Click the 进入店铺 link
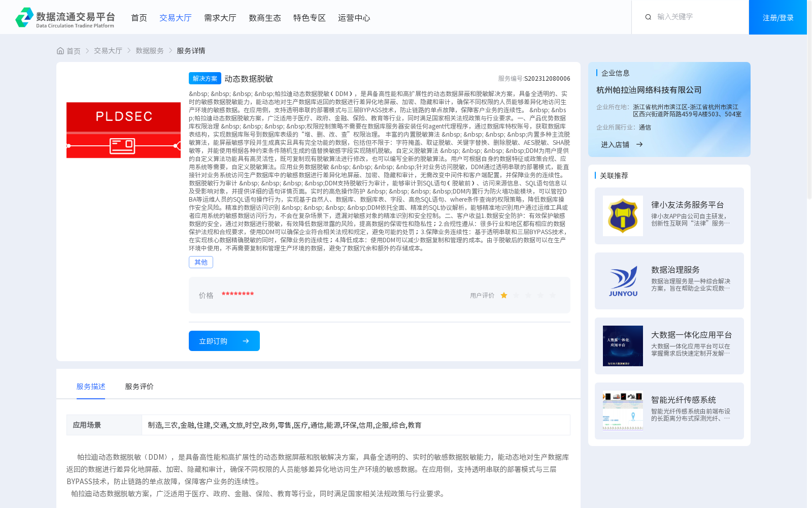Screen dimensions: 812x508 pos(615,145)
